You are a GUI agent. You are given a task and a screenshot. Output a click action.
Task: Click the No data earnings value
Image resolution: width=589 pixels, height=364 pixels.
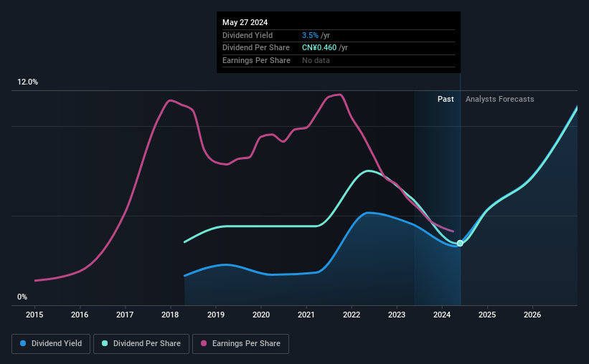point(316,60)
